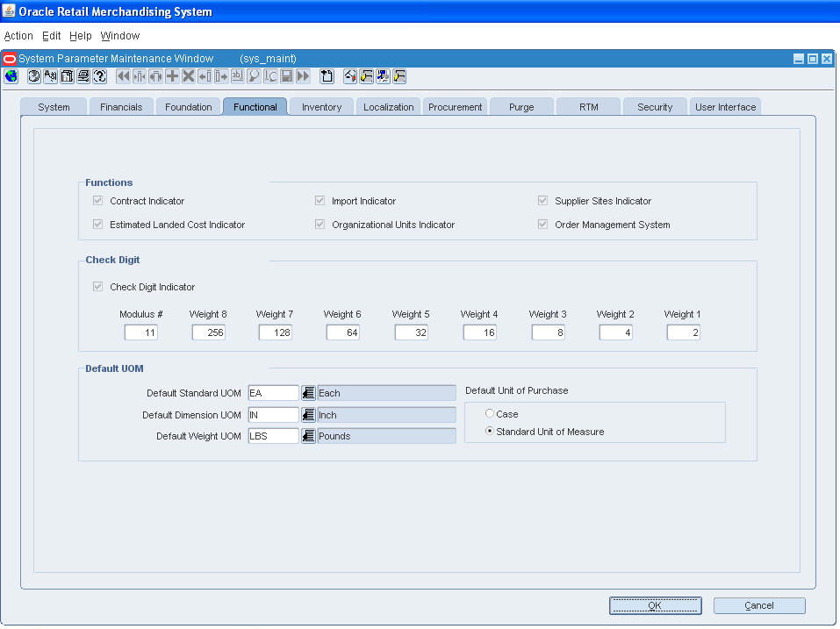
Task: Click the toolbar help icon with question mark
Action: click(x=100, y=76)
